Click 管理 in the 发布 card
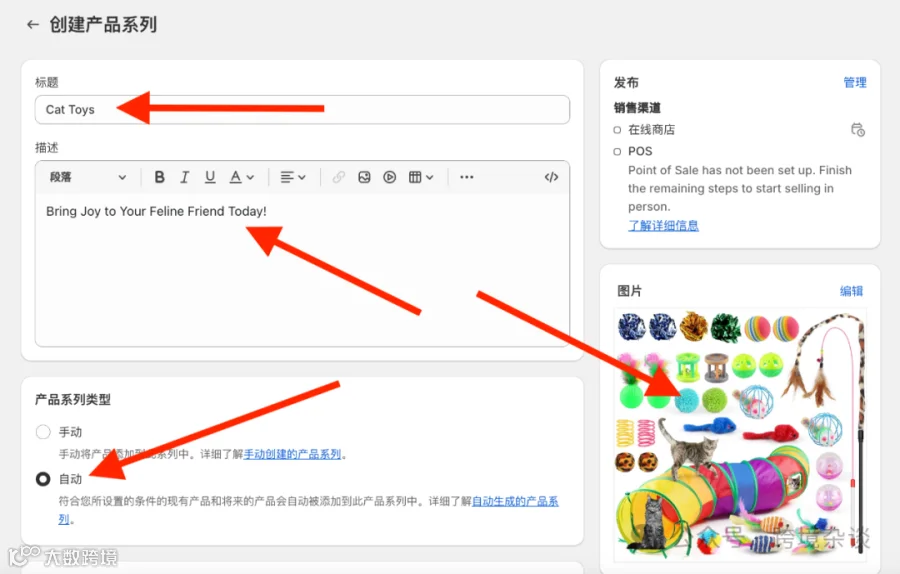The width and height of the screenshot is (900, 574). tap(855, 82)
